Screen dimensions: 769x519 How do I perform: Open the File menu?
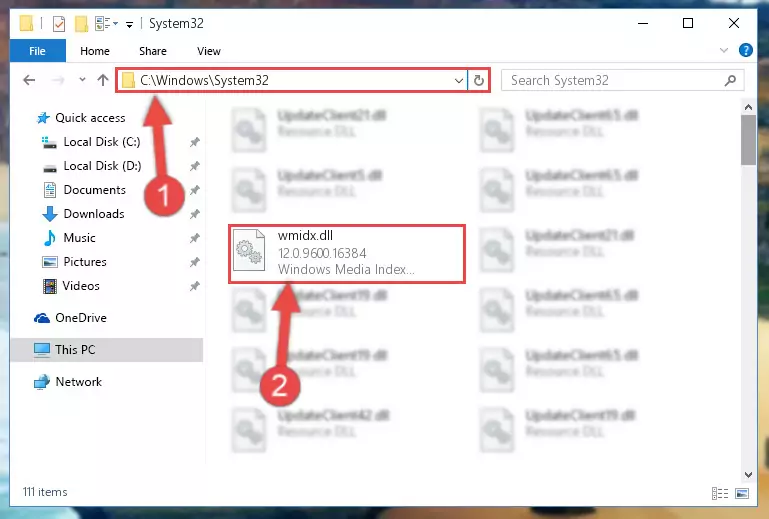pyautogui.click(x=37, y=51)
